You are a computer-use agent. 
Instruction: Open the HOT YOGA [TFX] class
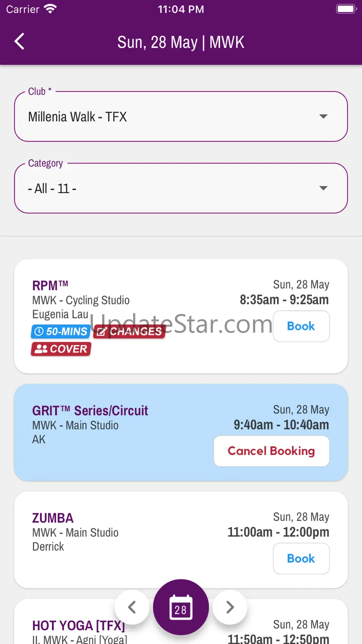click(78, 625)
